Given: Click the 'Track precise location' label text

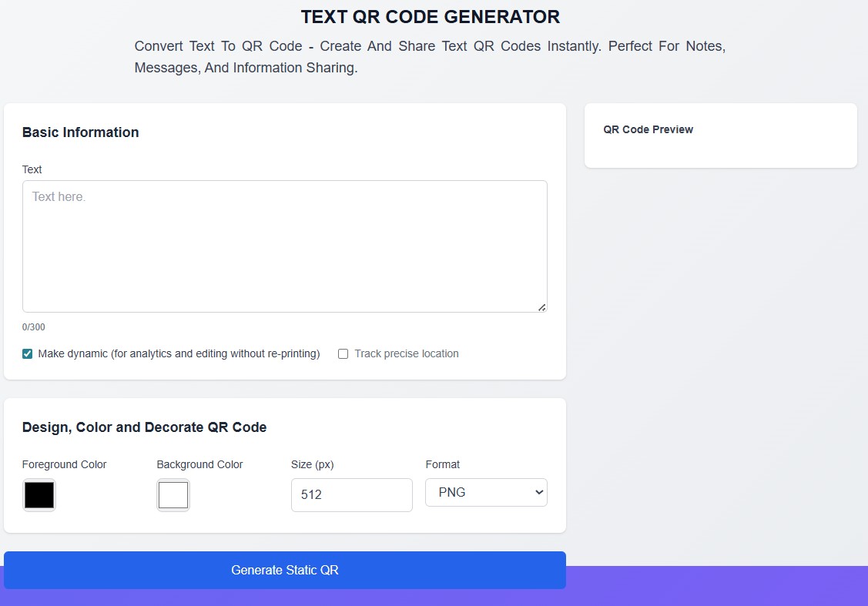Looking at the screenshot, I should pos(407,353).
